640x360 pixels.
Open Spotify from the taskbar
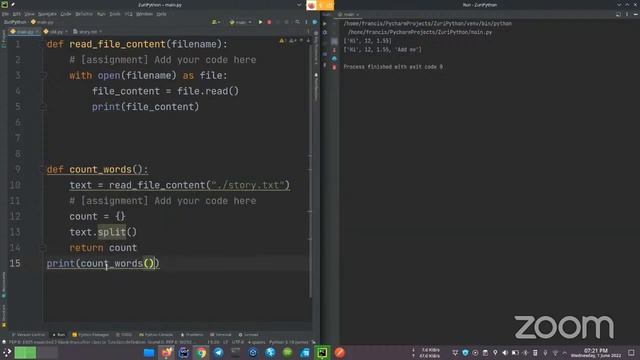click(287, 353)
